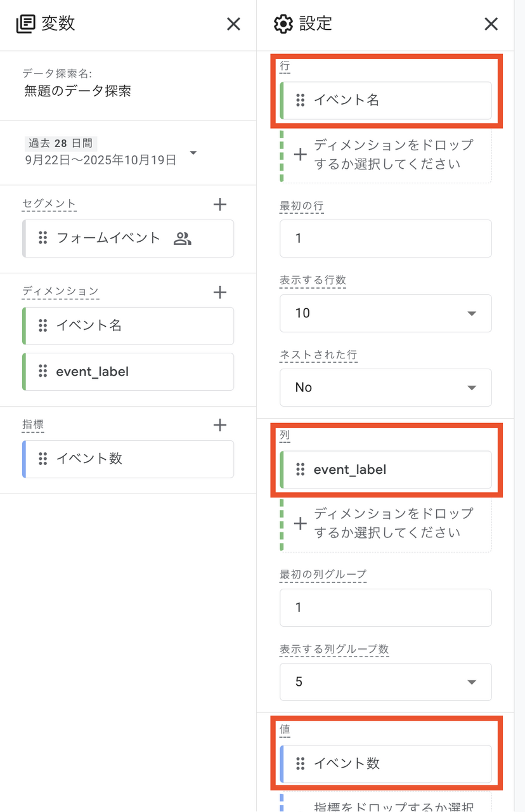Select the イベント数 chip in 値
This screenshot has height=812, width=525.
click(386, 763)
